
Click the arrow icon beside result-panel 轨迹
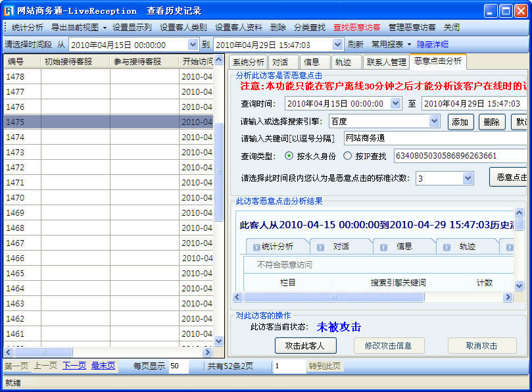447,247
